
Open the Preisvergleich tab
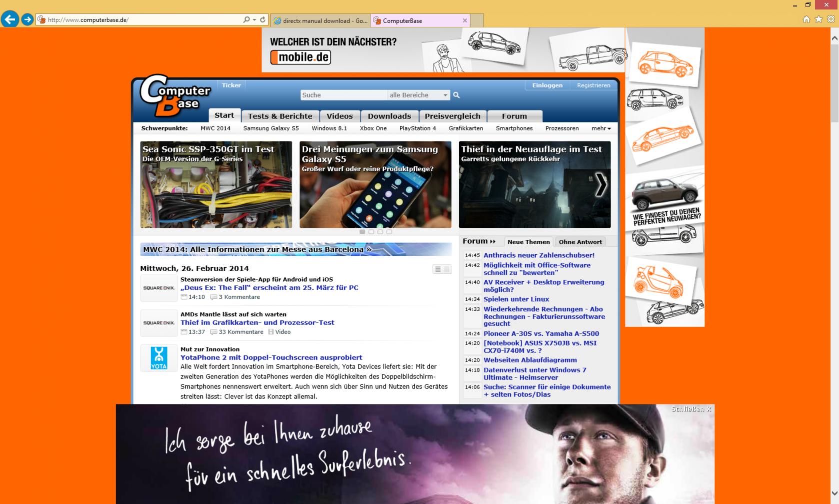[452, 116]
